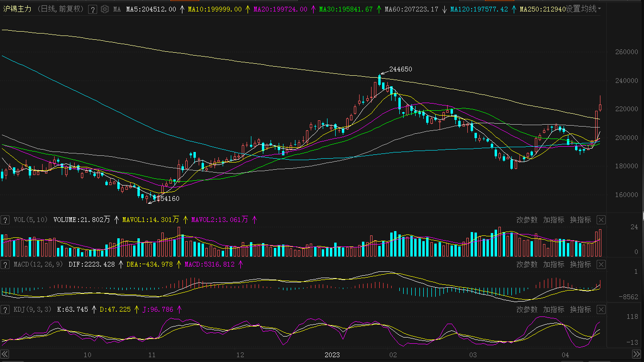Screen dimensions: 644x362
Task: Click 加指标 in the KDJ panel
Action: click(554, 310)
